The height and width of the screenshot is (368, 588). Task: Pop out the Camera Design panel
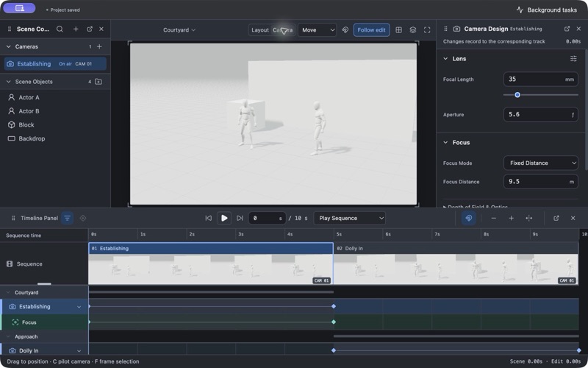(x=567, y=29)
